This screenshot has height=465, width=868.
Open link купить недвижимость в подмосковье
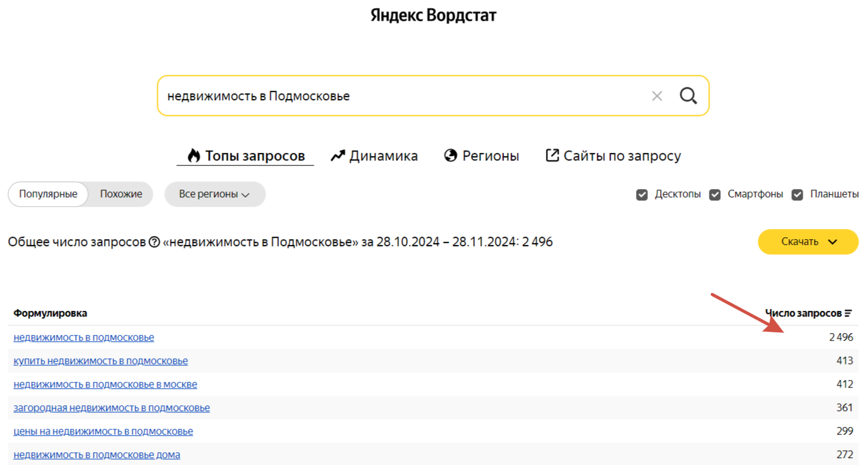(x=101, y=361)
